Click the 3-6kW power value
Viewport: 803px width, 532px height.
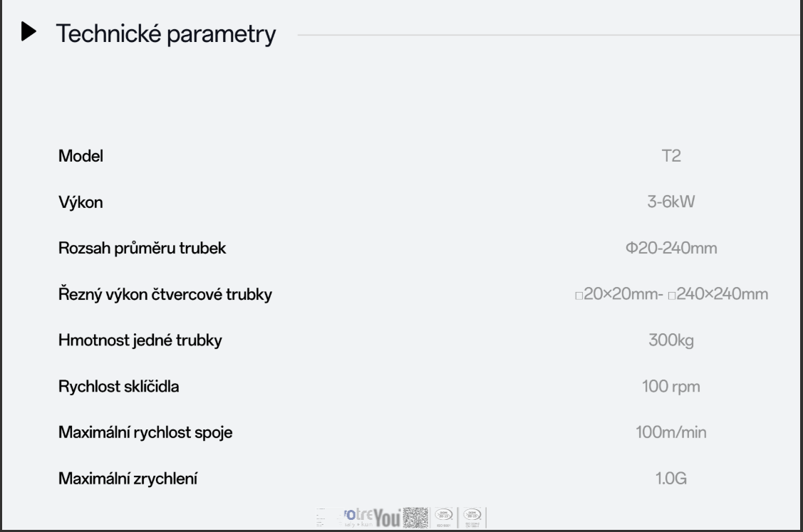pos(671,202)
